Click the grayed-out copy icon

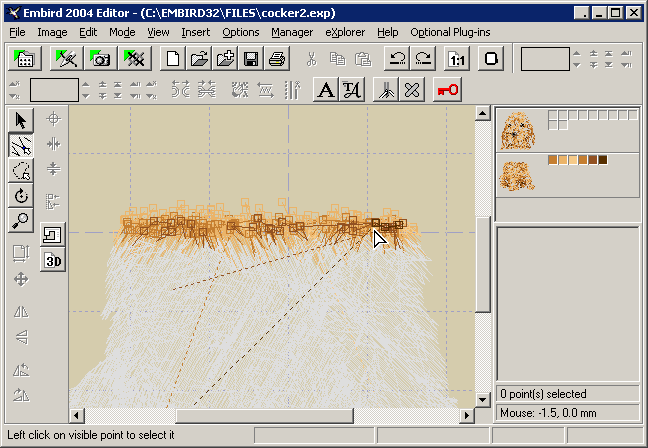pos(337,59)
